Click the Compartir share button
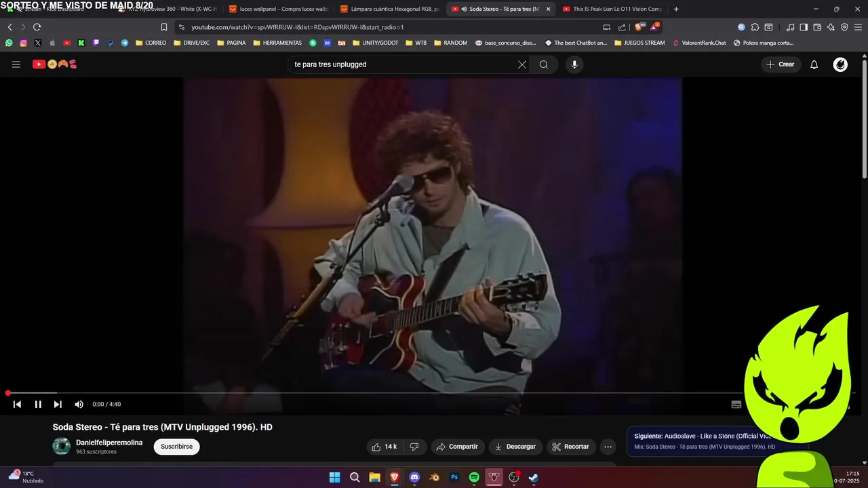This screenshot has width=868, height=488. click(457, 447)
